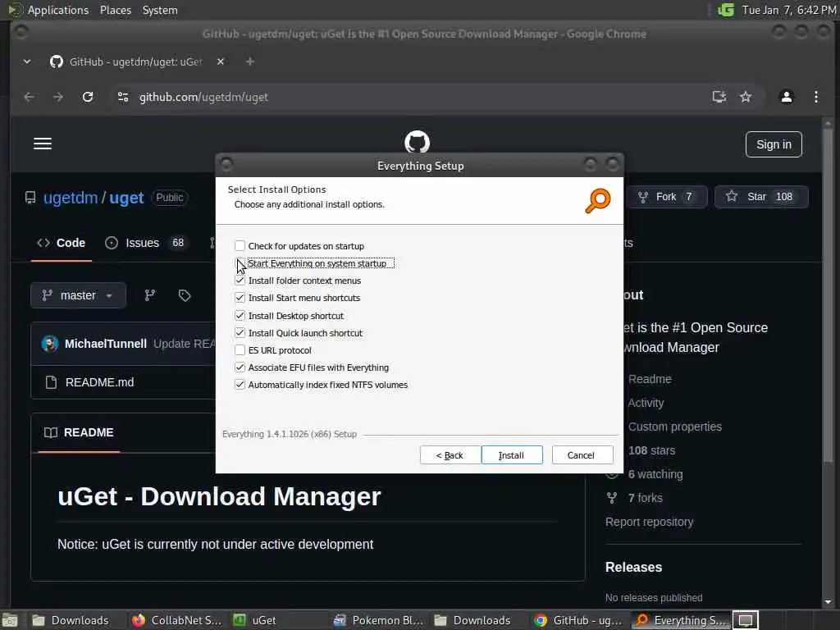This screenshot has width=840, height=630.
Task: Open ugetdm owner link
Action: (x=71, y=198)
